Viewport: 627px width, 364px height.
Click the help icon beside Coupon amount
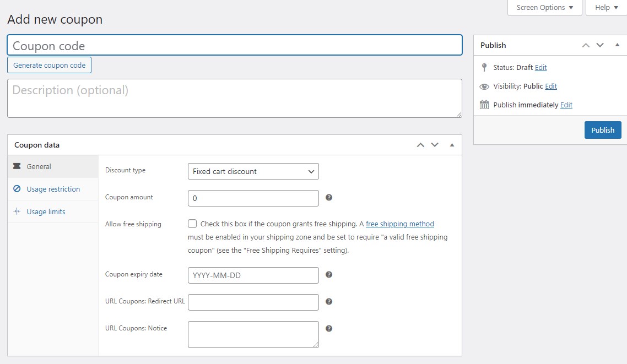329,198
